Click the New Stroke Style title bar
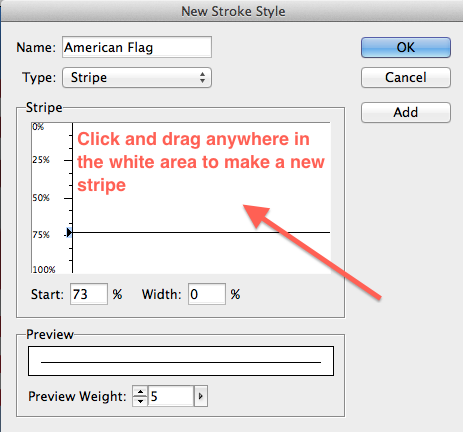Screen dimensions: 463x432 pyautogui.click(x=233, y=11)
